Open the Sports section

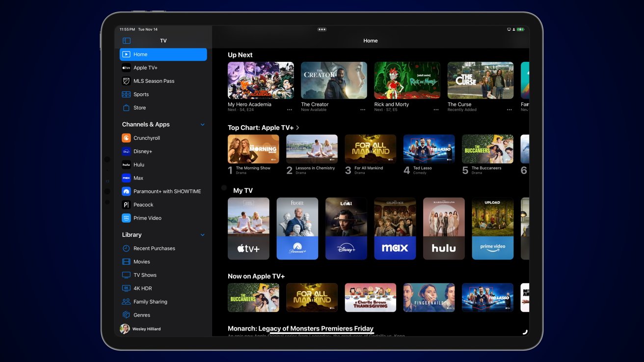pyautogui.click(x=140, y=94)
